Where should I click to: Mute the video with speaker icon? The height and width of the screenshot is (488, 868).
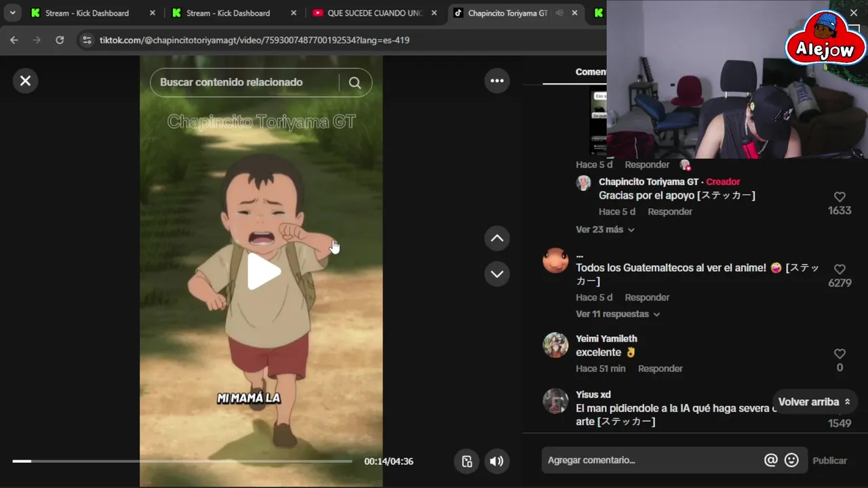pos(497,461)
